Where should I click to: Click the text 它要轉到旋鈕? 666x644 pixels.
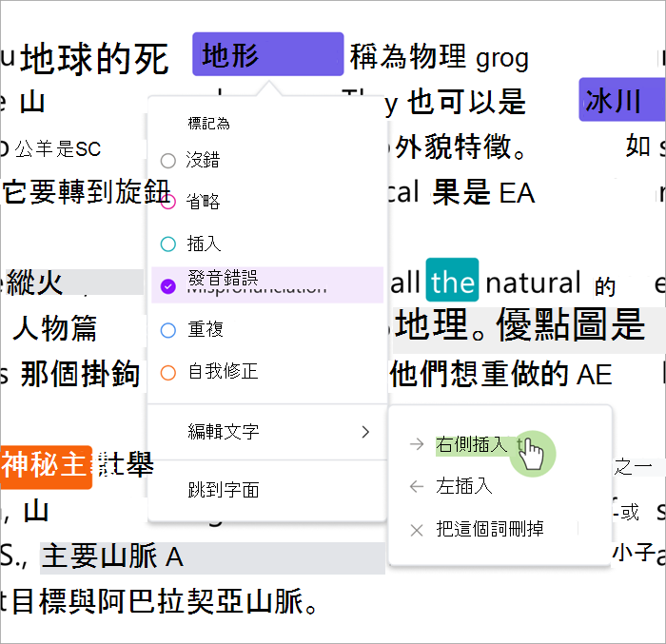[x=87, y=191]
